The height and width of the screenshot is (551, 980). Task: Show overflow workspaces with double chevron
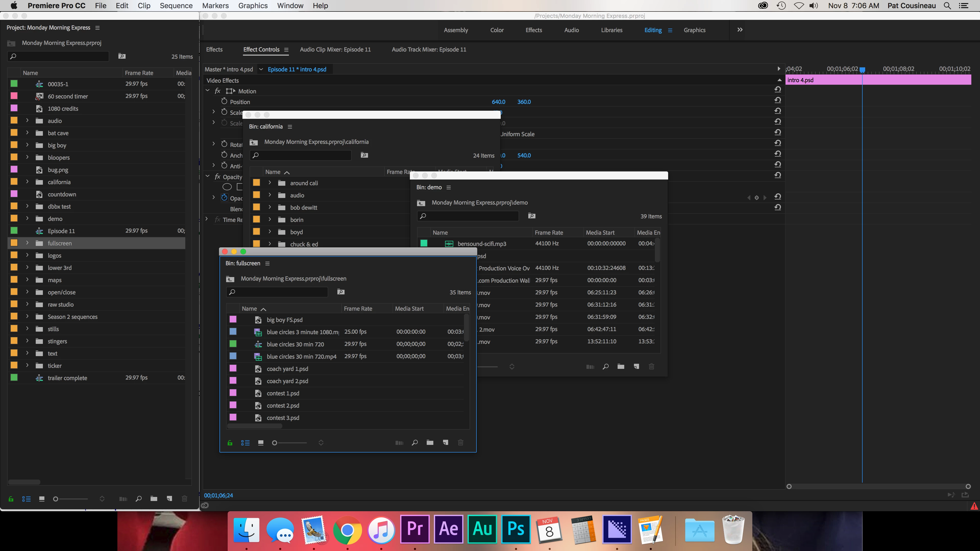pyautogui.click(x=740, y=30)
